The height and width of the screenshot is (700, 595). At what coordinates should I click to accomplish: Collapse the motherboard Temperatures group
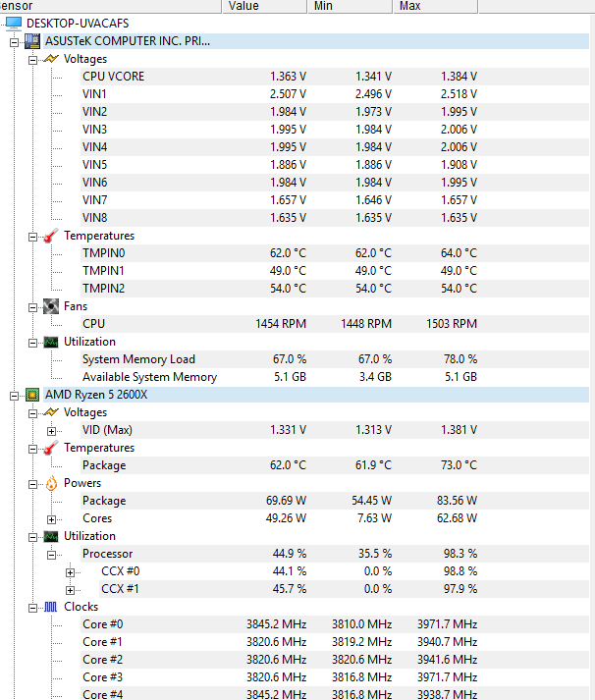(32, 237)
